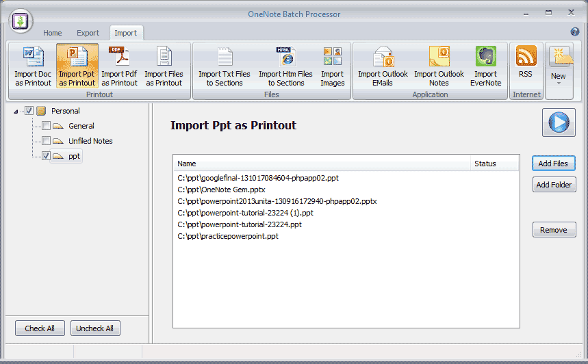
Task: Start processing with the blue play button
Action: click(559, 122)
